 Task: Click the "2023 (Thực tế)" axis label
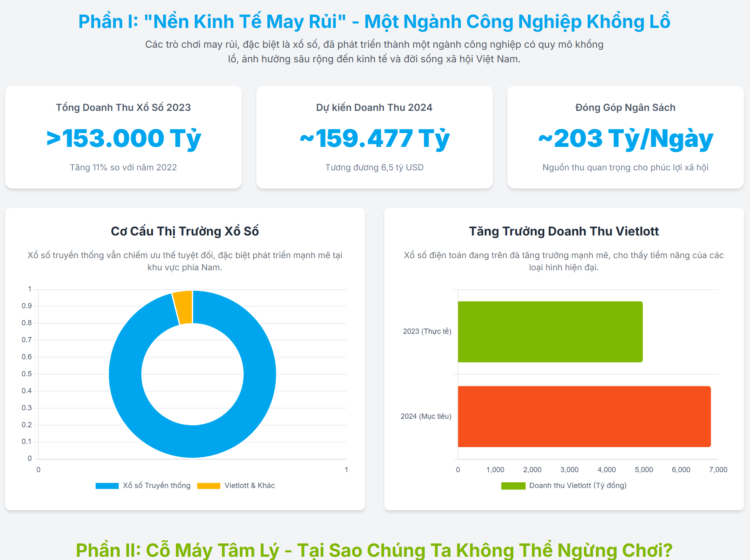(x=427, y=331)
